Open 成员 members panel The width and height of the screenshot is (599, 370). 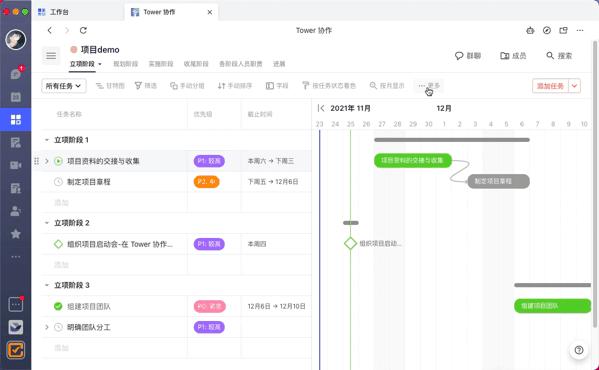513,56
